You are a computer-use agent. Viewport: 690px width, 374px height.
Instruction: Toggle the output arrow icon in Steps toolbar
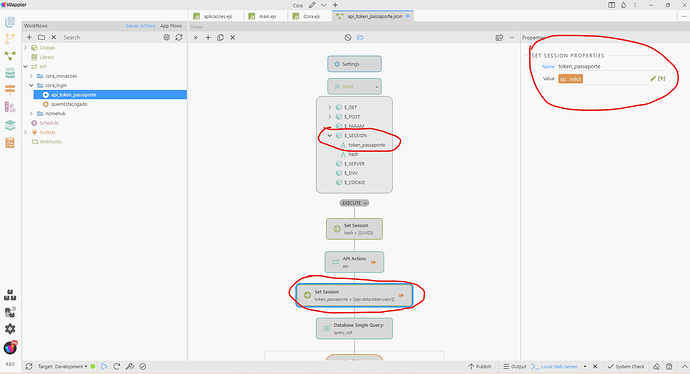360,37
